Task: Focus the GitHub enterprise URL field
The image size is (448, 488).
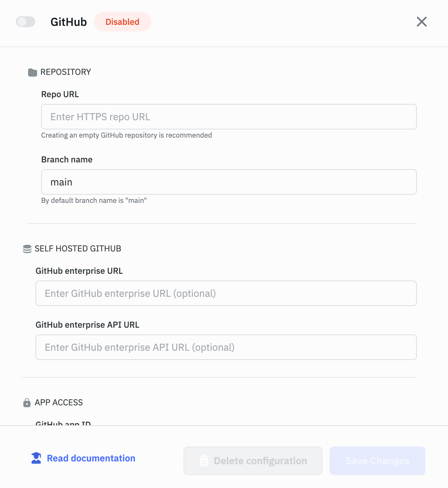Action: click(226, 293)
